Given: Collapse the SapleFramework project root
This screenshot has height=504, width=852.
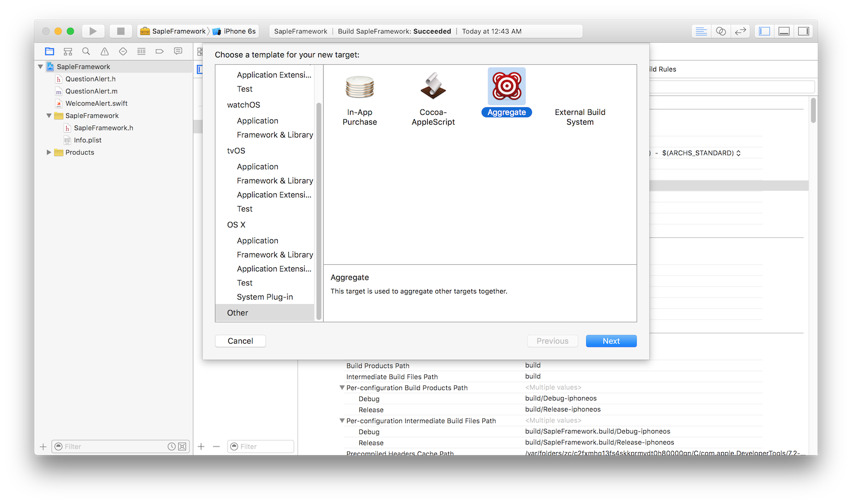Looking at the screenshot, I should tap(40, 67).
